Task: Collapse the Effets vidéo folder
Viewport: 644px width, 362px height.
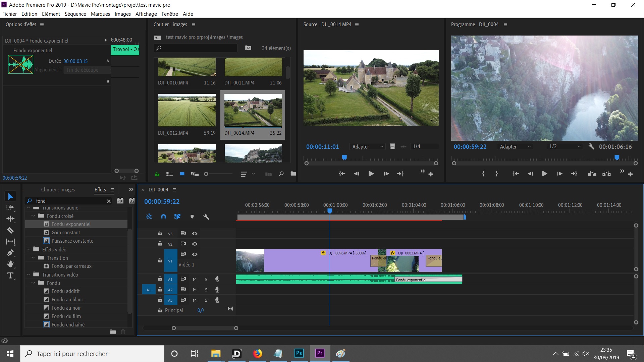Action: pyautogui.click(x=29, y=249)
